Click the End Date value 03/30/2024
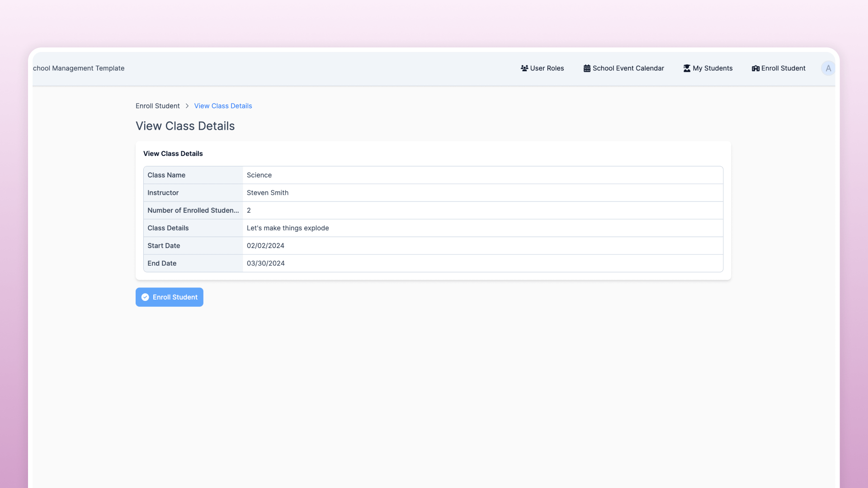868x488 pixels. point(265,263)
